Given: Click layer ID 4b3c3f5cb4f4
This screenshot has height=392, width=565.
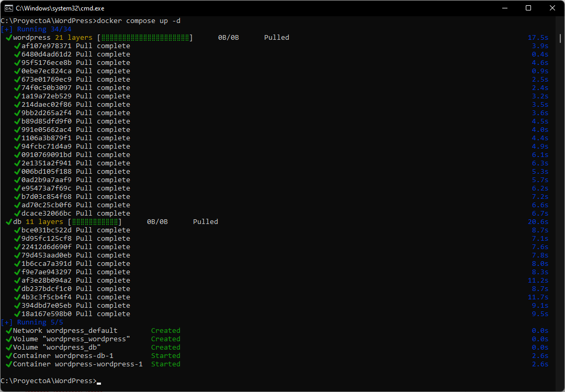Looking at the screenshot, I should 47,297.
